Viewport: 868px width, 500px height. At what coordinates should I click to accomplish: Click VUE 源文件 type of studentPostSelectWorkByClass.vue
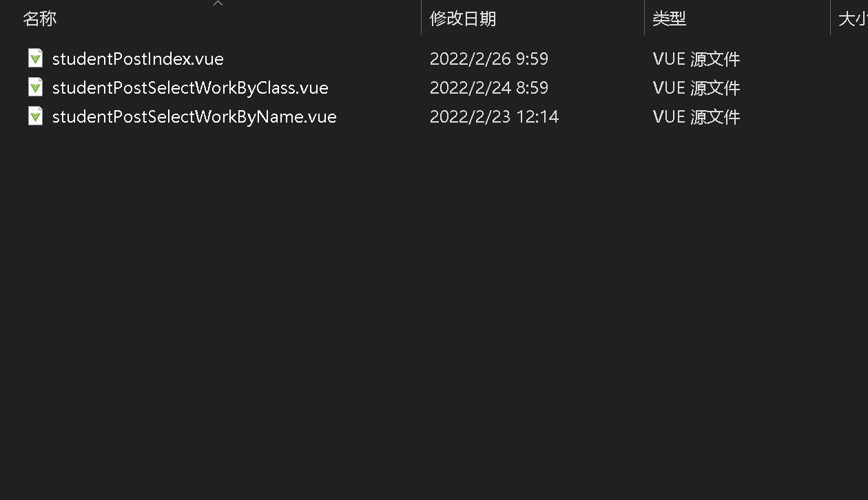click(696, 87)
